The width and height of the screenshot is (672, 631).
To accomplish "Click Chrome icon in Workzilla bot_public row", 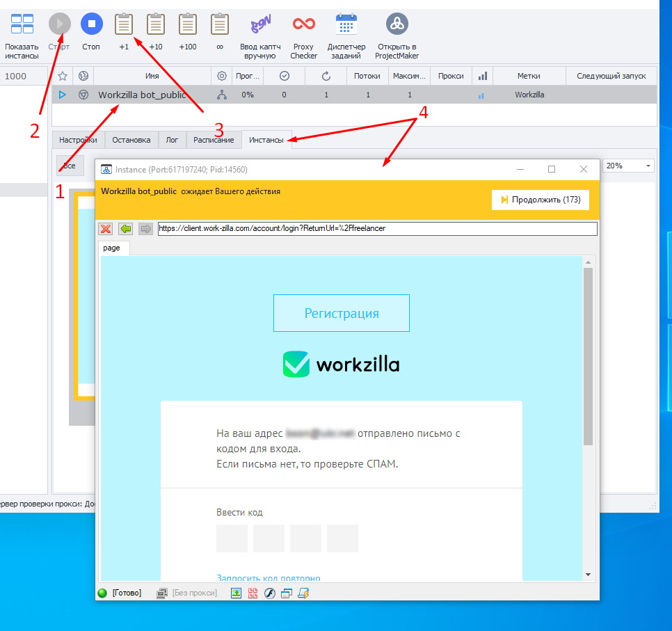I will [x=83, y=95].
